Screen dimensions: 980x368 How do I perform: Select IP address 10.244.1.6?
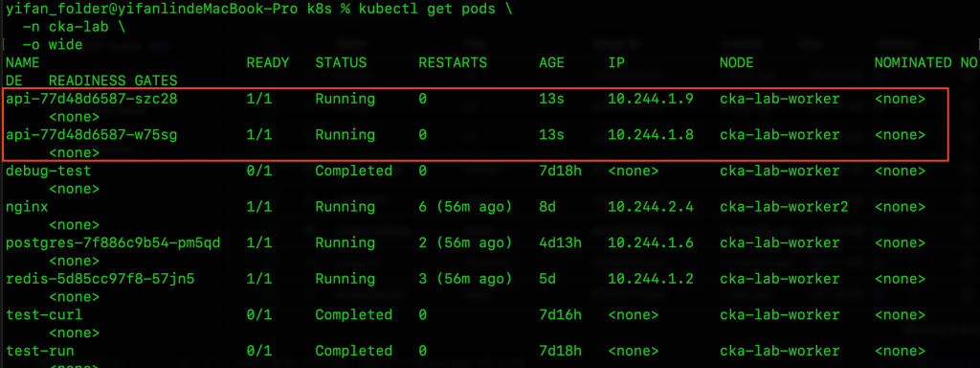click(x=651, y=242)
